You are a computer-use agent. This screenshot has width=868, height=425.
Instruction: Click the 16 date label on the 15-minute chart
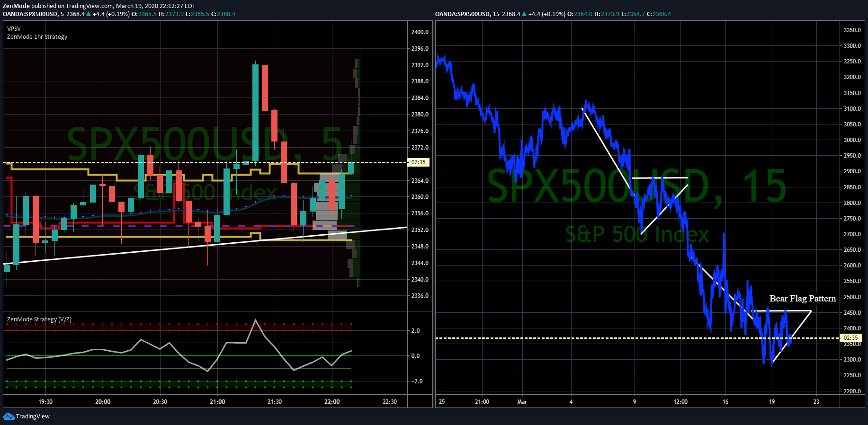click(725, 402)
